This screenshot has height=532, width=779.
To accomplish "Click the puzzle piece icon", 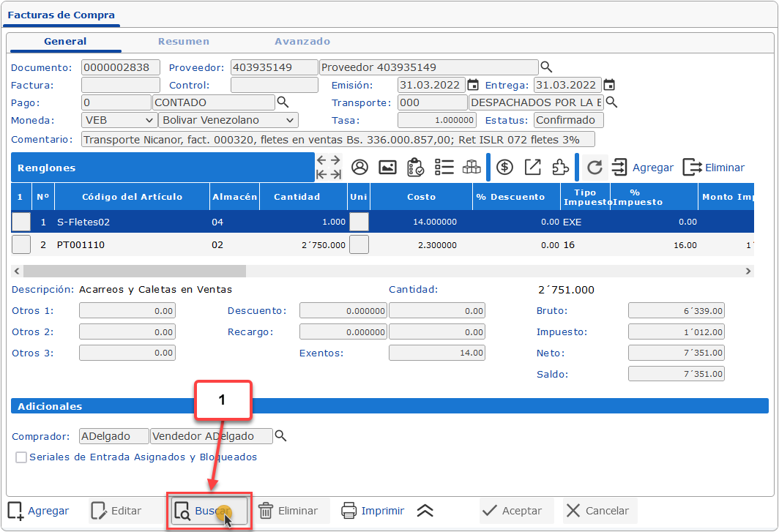I will click(x=560, y=168).
